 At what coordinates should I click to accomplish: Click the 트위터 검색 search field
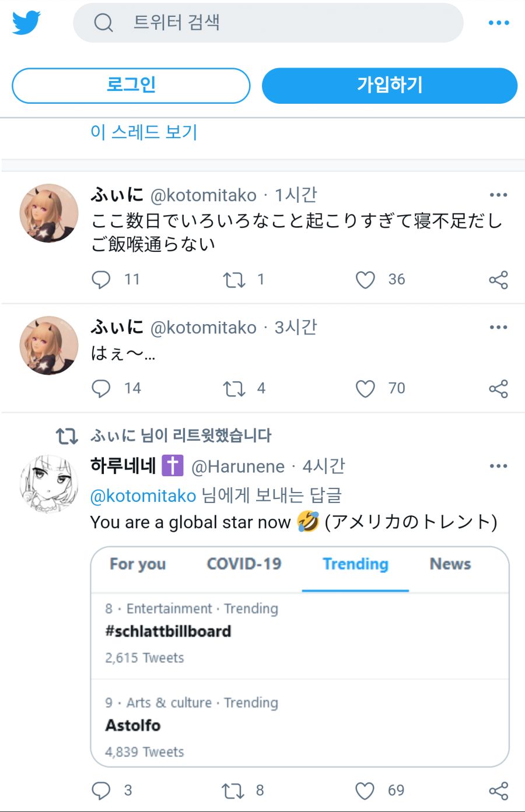(268, 23)
